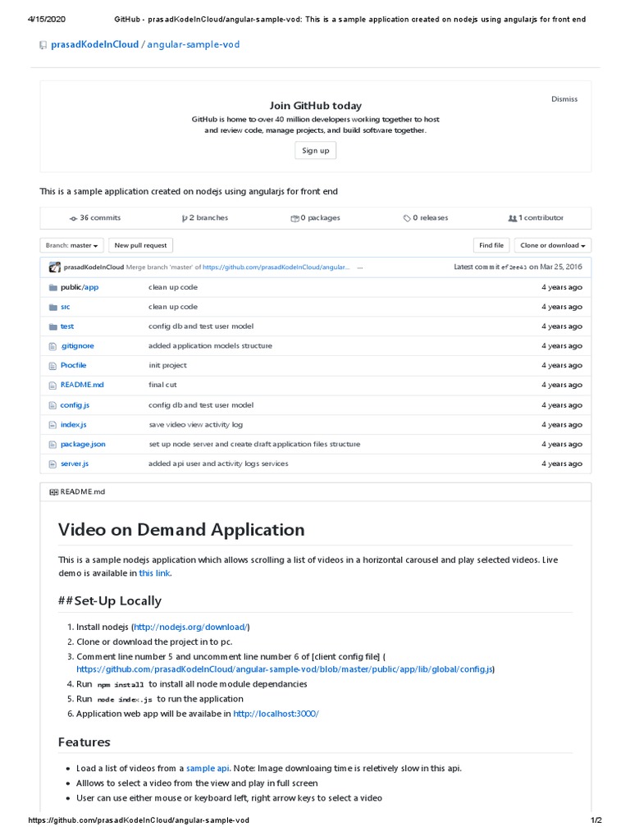Viewport: 630px width, 840px height.
Task: Click the file icon for index.js
Action: click(x=52, y=426)
